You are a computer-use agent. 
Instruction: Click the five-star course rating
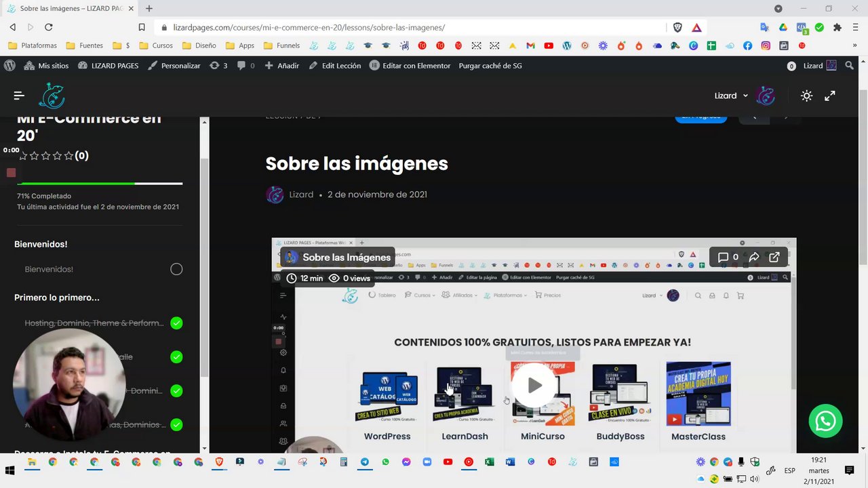45,156
